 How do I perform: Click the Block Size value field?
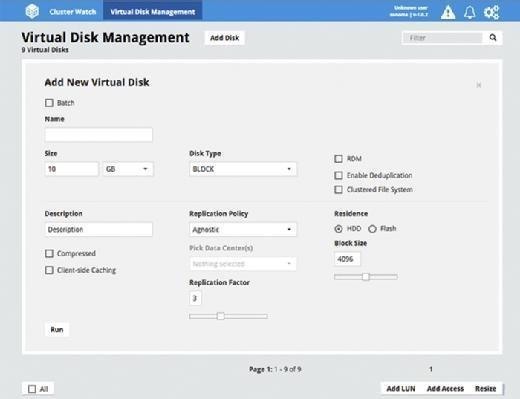347,259
